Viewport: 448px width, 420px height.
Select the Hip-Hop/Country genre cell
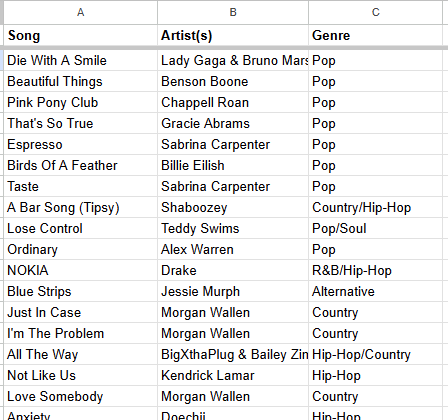pos(376,354)
